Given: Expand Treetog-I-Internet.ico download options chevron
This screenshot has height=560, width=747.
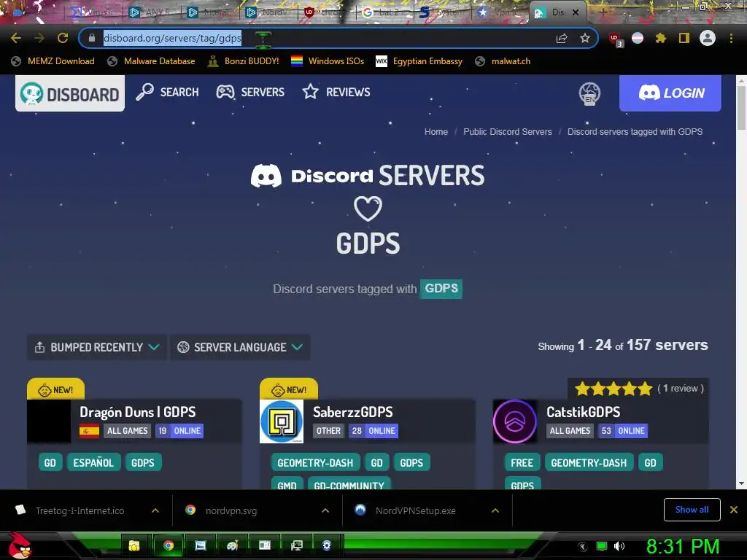Looking at the screenshot, I should 155,510.
